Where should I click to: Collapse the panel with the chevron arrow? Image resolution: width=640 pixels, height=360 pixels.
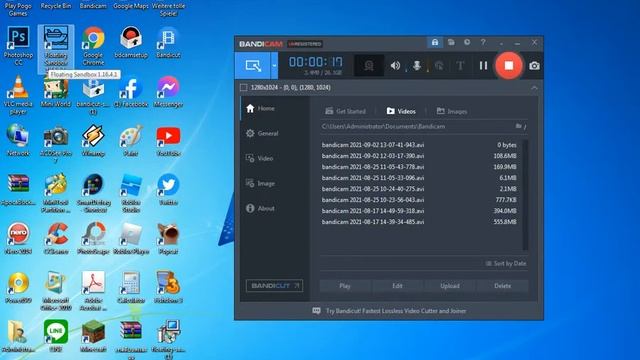(x=534, y=88)
